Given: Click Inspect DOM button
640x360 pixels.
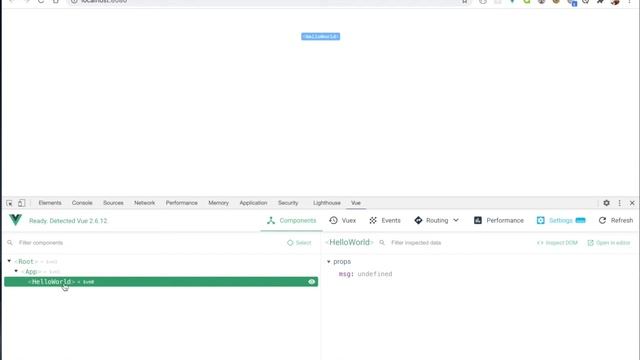Looking at the screenshot, I should (x=557, y=243).
